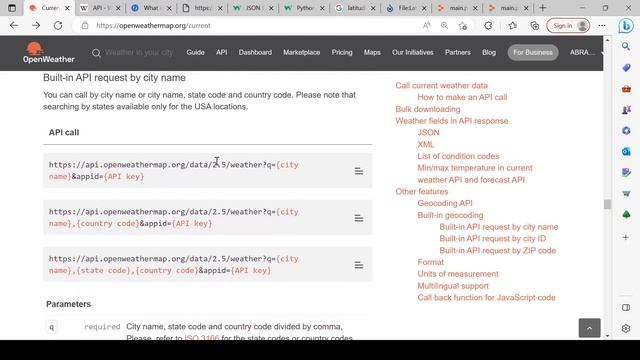Open sidebar settings gear icon
Viewport: 640px width, 360px height.
click(x=626, y=328)
